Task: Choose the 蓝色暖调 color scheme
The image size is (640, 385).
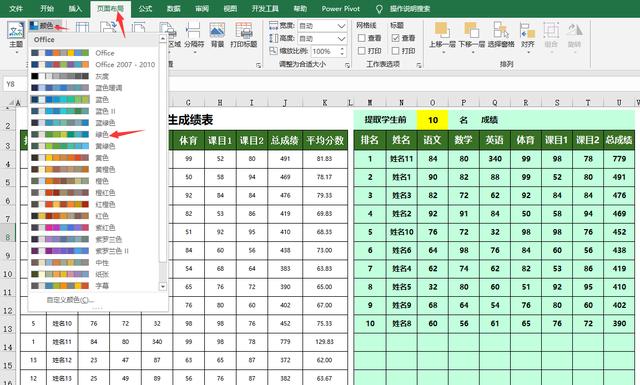Action: coord(94,88)
